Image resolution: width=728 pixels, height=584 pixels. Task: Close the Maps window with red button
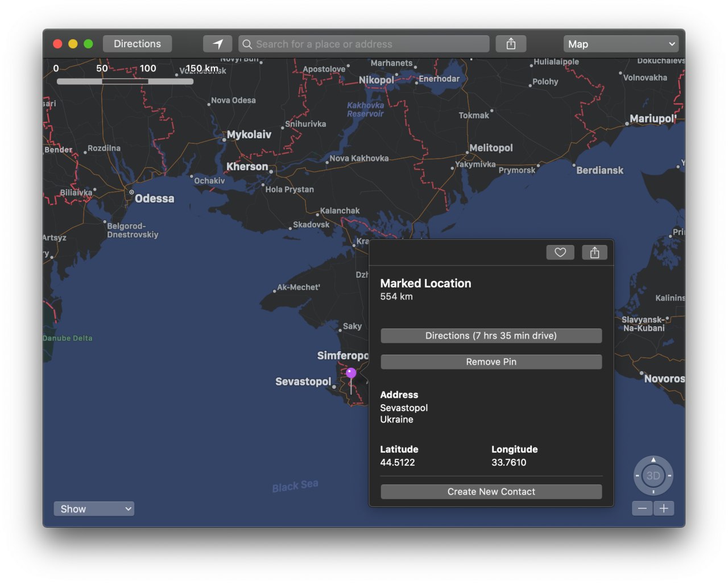(57, 44)
